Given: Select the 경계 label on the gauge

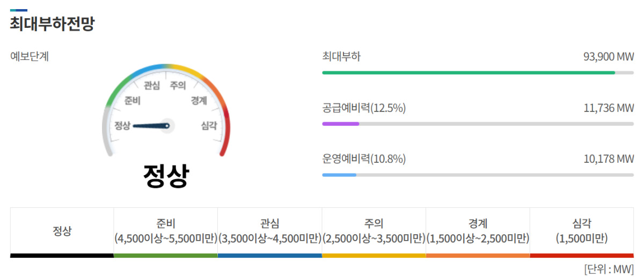Looking at the screenshot, I should 199,101.
